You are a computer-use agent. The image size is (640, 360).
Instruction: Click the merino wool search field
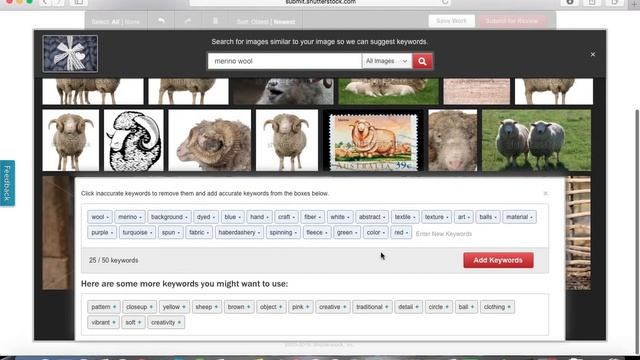pos(284,61)
